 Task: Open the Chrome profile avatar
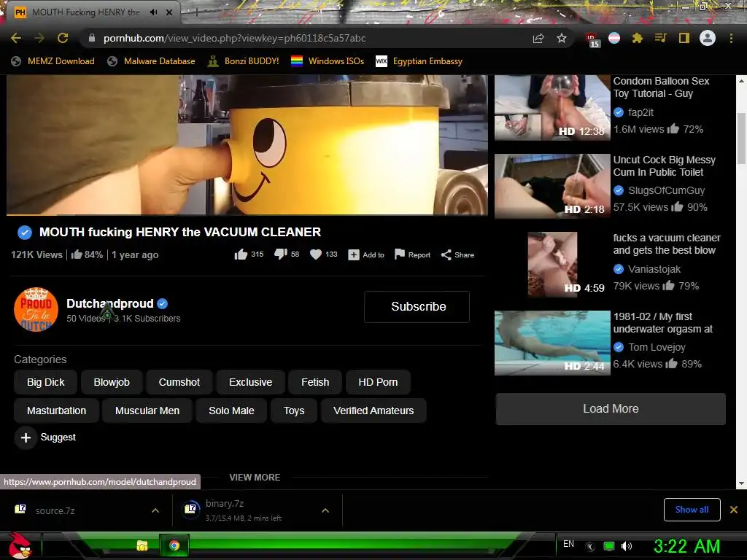point(708,38)
